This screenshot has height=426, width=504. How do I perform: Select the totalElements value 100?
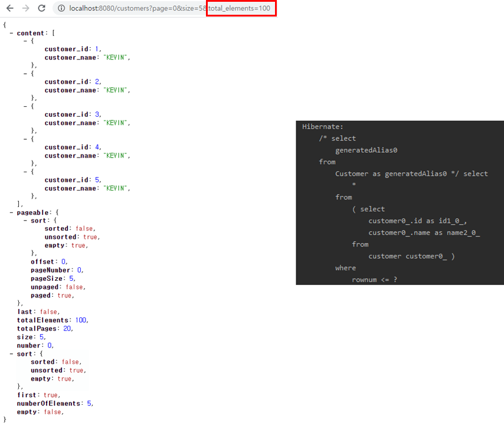[x=81, y=320]
